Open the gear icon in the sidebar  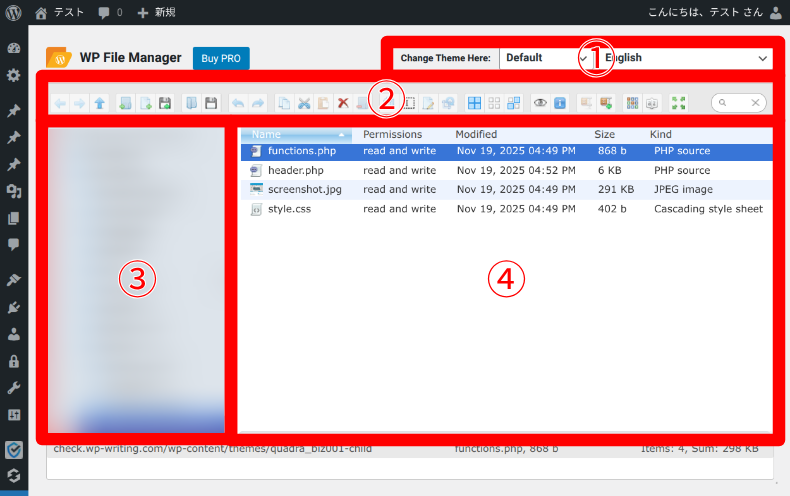pos(14,76)
